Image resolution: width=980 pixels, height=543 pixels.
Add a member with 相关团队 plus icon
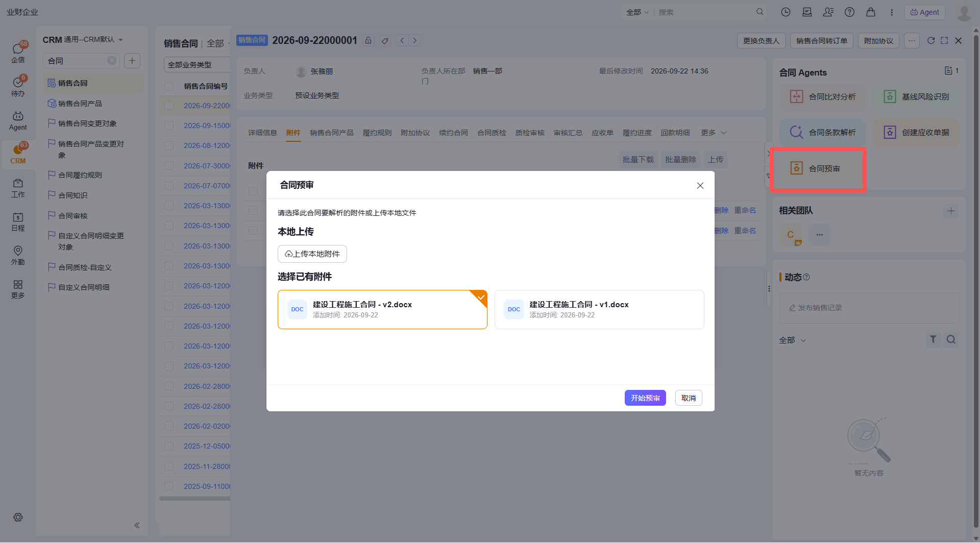951,211
